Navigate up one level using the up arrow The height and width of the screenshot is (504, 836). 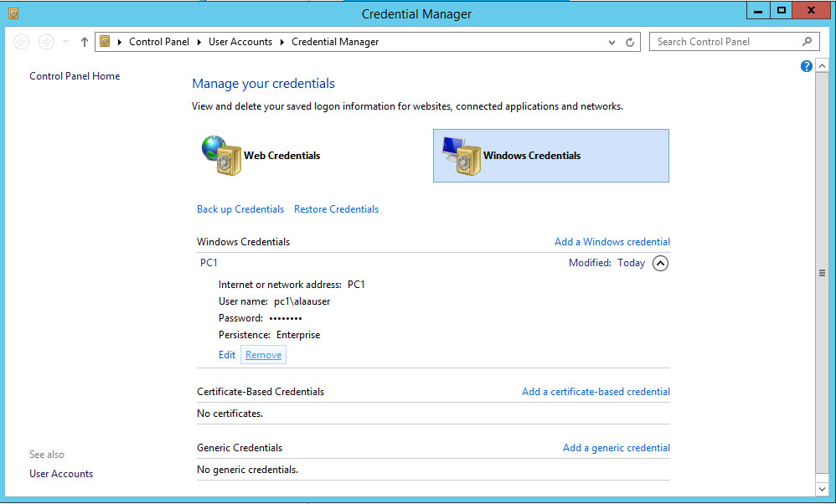(81, 41)
